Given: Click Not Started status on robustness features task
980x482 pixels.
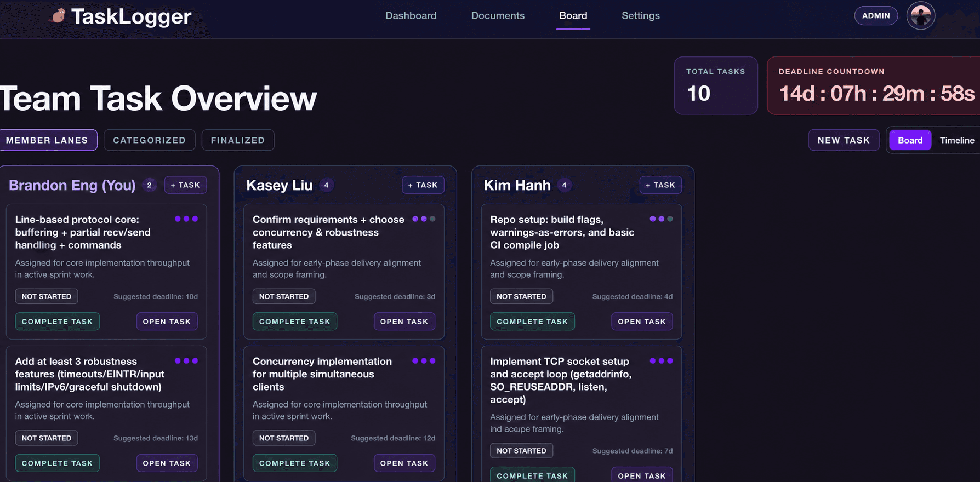Looking at the screenshot, I should 47,438.
